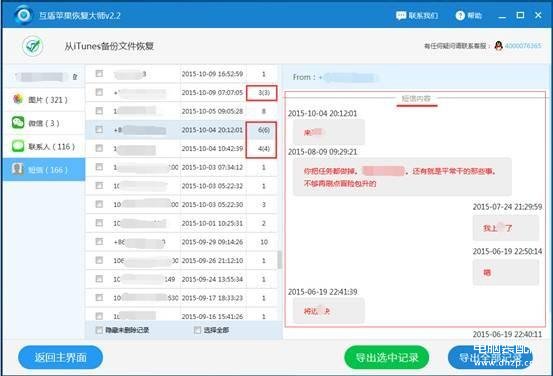Click count 10 in 2015-09-29 row

(264, 242)
